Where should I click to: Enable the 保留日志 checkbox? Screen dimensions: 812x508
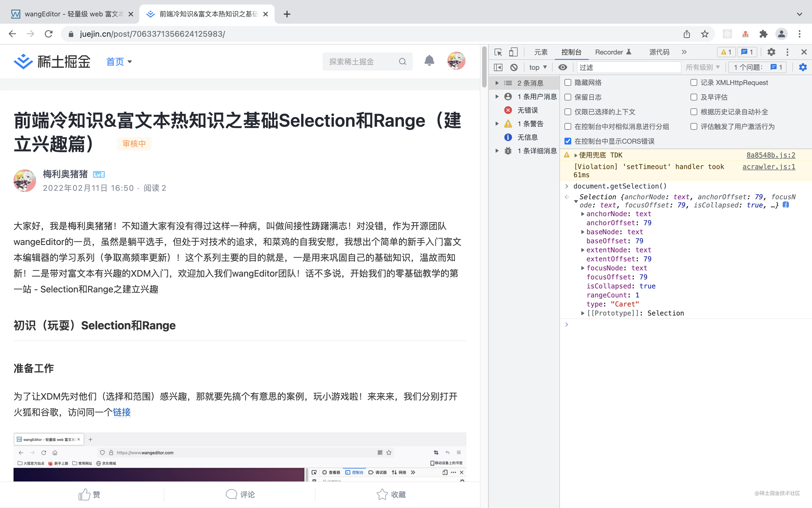[568, 97]
